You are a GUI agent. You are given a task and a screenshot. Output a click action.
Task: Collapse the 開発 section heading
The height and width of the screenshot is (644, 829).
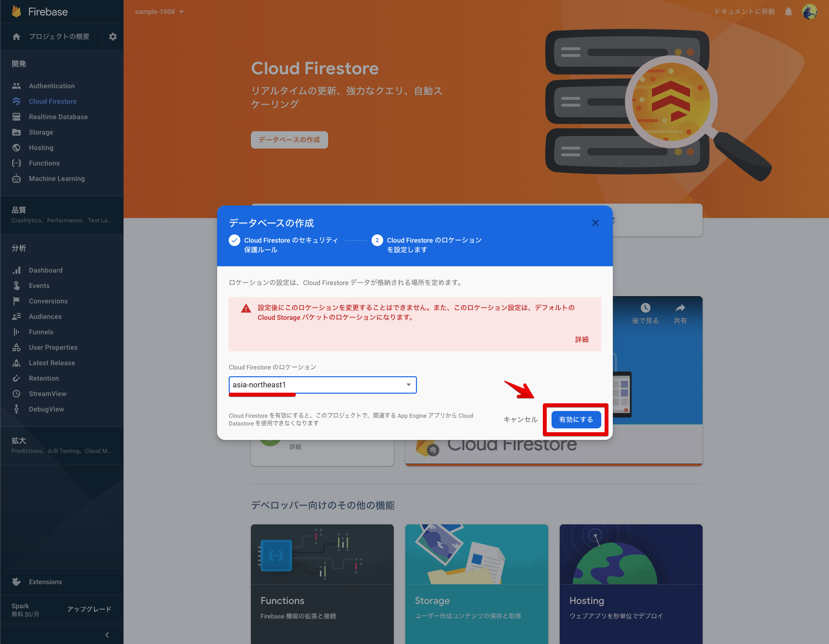click(19, 64)
